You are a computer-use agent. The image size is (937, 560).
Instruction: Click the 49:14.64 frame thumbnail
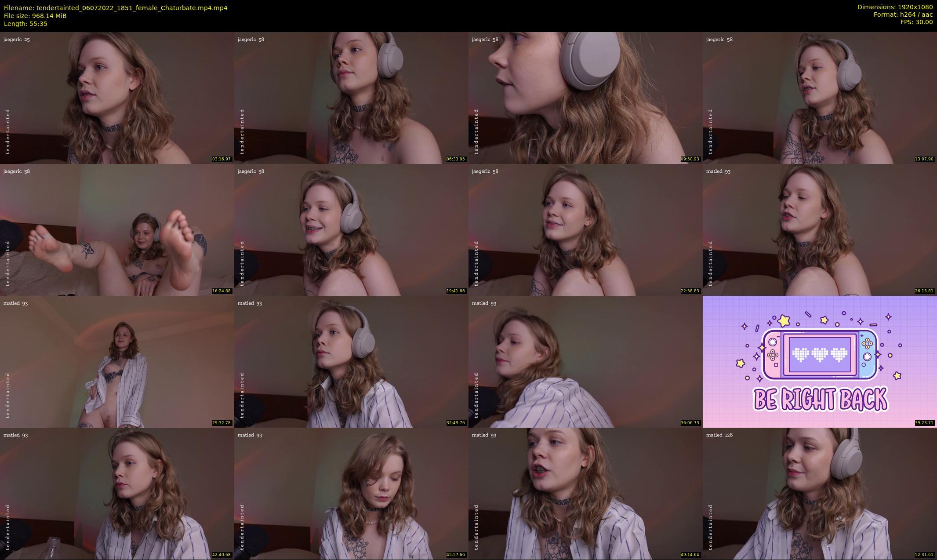585,493
